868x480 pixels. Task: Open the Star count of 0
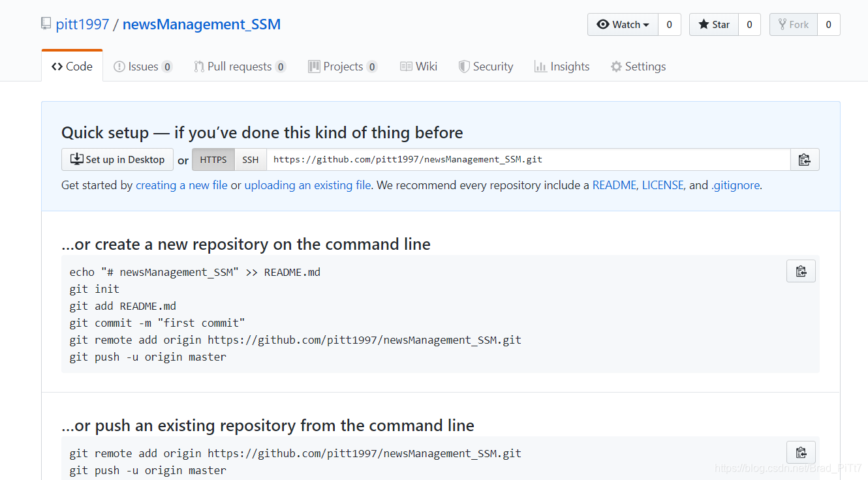(x=749, y=25)
